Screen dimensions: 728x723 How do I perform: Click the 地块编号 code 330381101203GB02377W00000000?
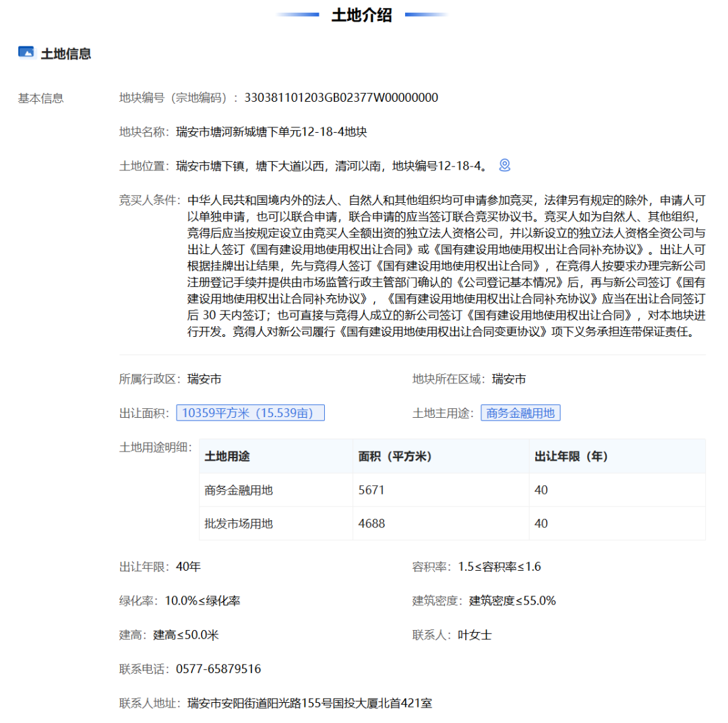point(341,98)
